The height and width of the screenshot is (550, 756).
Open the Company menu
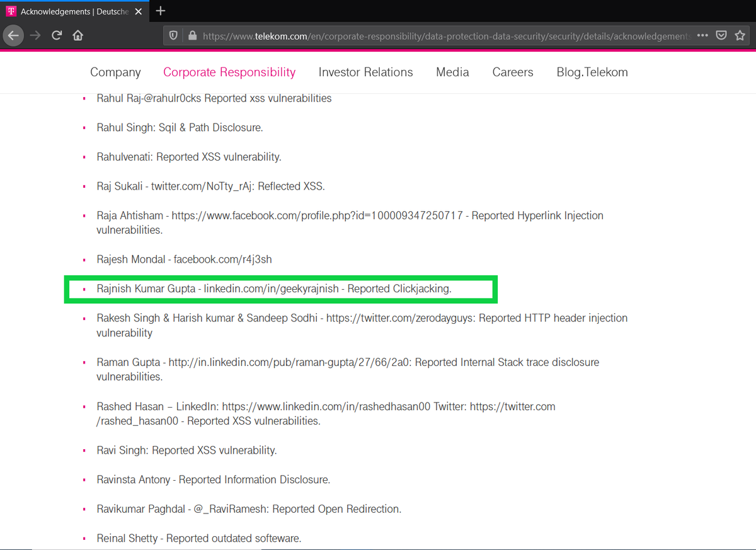pyautogui.click(x=115, y=72)
